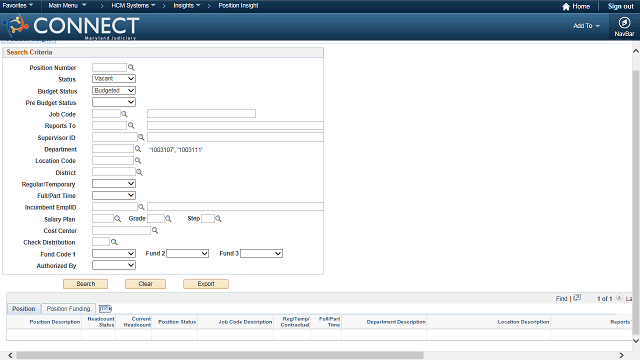The image size is (640, 360).
Task: Sort by Department Description column header
Action: [x=396, y=322]
